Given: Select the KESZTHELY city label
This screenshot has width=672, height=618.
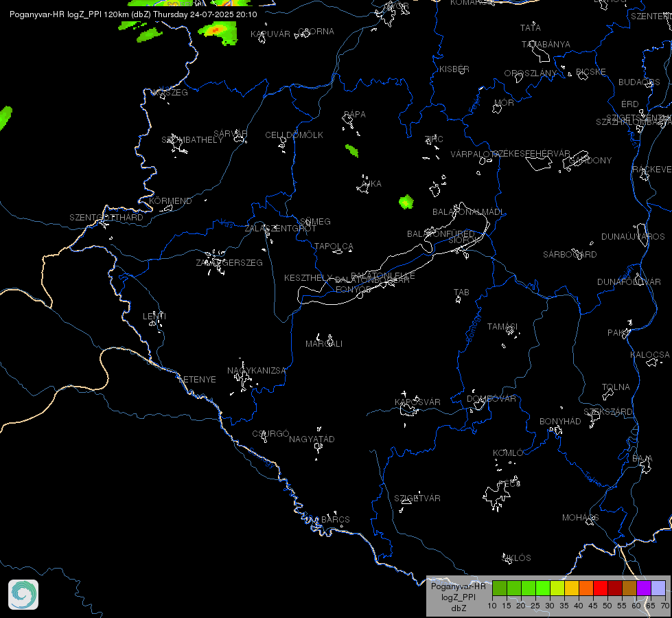Looking at the screenshot, I should click(x=308, y=278).
